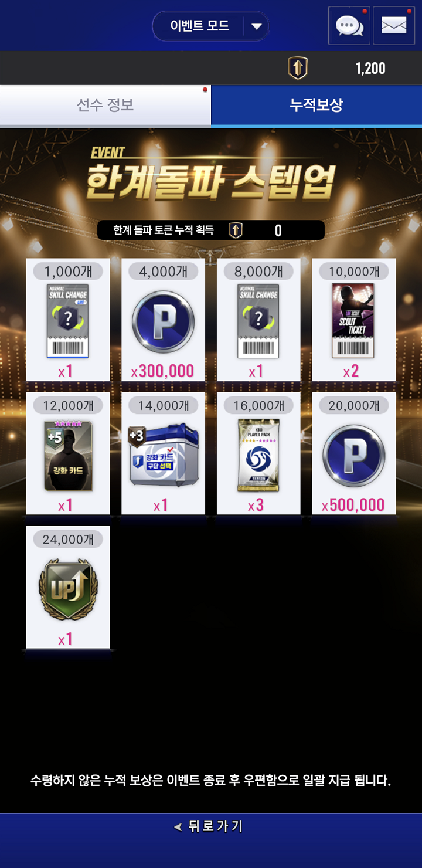
Task: Open the 이벤트 모드 mode selector
Action: pyautogui.click(x=210, y=26)
